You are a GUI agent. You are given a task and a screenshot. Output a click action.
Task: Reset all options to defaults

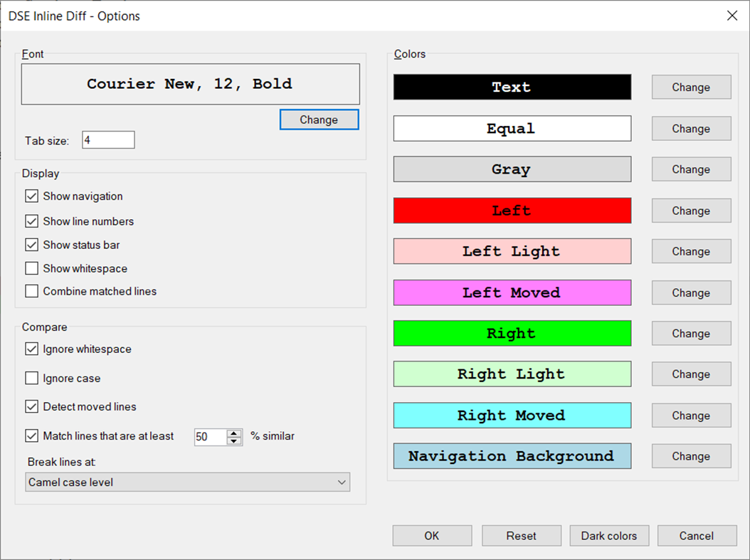(x=522, y=535)
